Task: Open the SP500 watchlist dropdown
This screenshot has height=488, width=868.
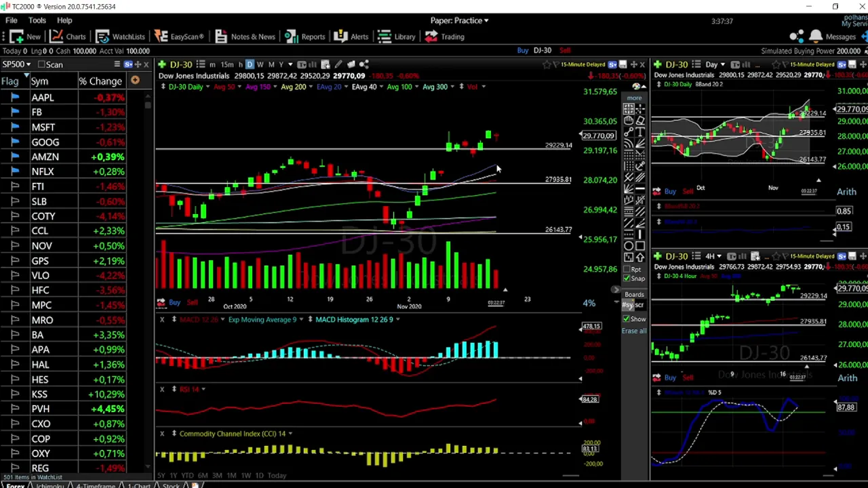Action: pyautogui.click(x=16, y=64)
